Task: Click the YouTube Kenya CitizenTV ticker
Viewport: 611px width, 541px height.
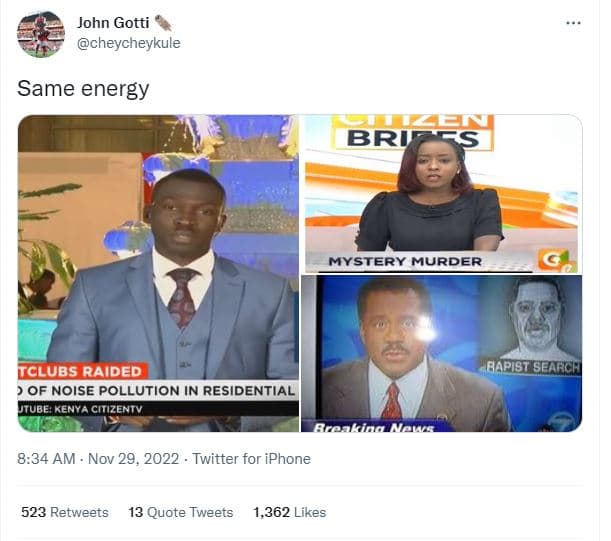Action: click(x=80, y=409)
